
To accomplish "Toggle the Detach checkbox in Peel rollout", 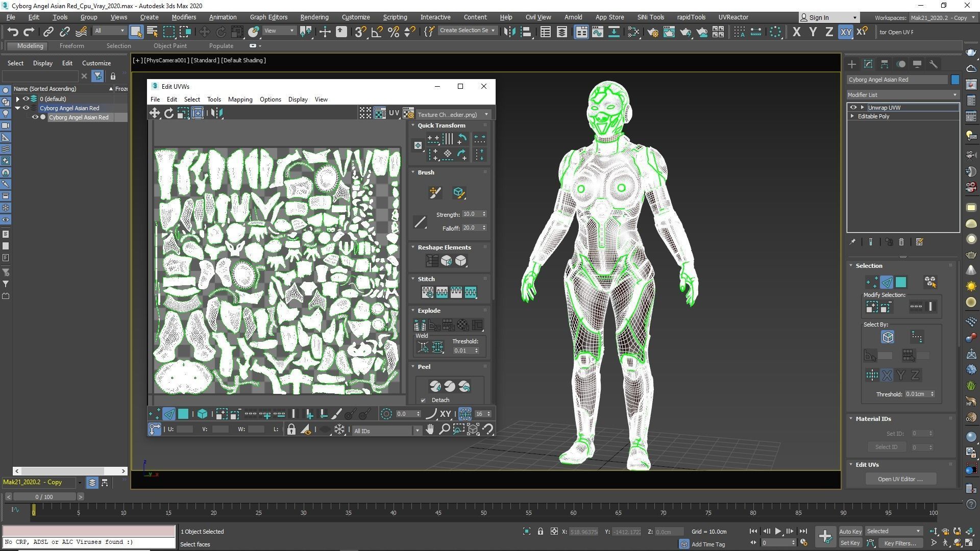I will 423,400.
